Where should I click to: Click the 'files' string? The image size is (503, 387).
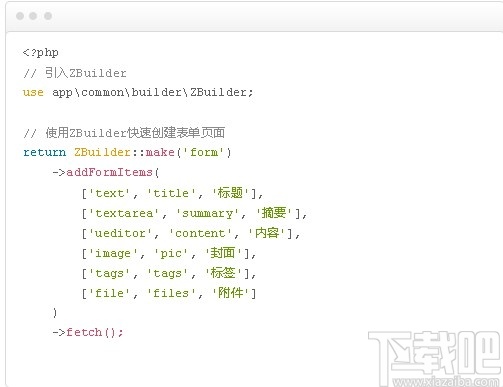[x=171, y=293]
